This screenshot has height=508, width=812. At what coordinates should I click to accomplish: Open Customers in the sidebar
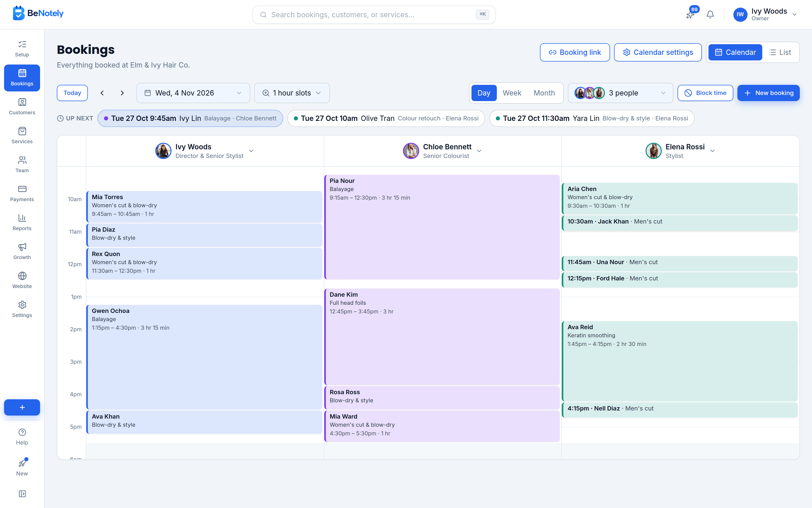pos(22,106)
